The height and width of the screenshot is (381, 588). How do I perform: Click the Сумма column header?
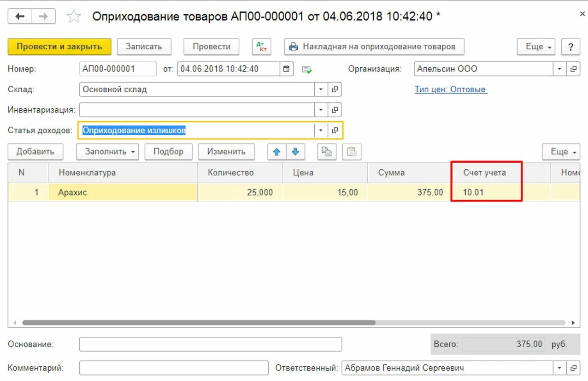click(409, 173)
